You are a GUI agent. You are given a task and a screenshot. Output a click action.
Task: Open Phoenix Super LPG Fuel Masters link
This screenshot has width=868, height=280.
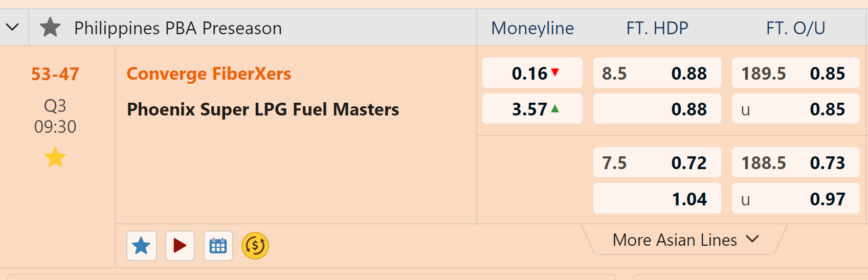(263, 109)
